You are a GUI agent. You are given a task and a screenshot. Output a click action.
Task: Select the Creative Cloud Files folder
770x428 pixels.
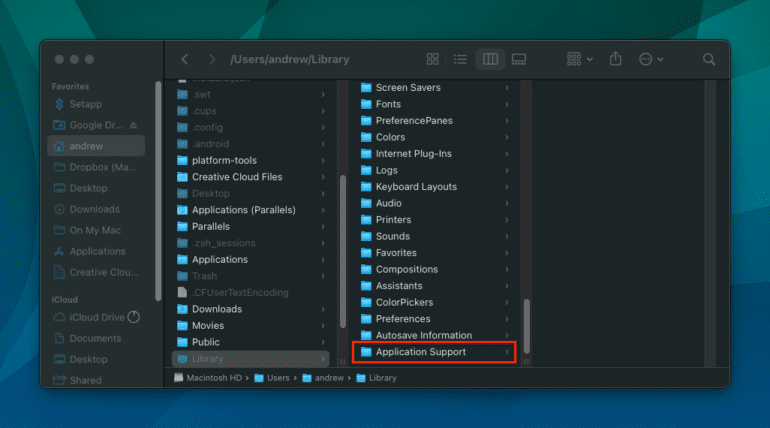click(x=236, y=177)
